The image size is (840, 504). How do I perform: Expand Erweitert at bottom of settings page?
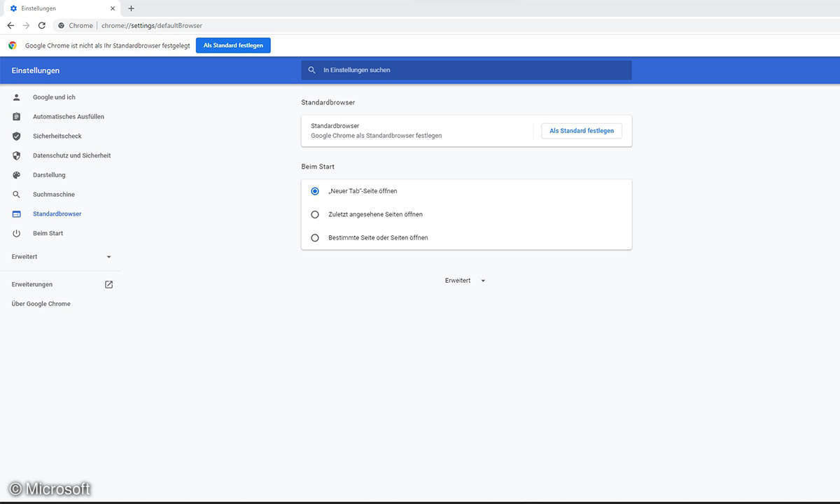pyautogui.click(x=465, y=281)
